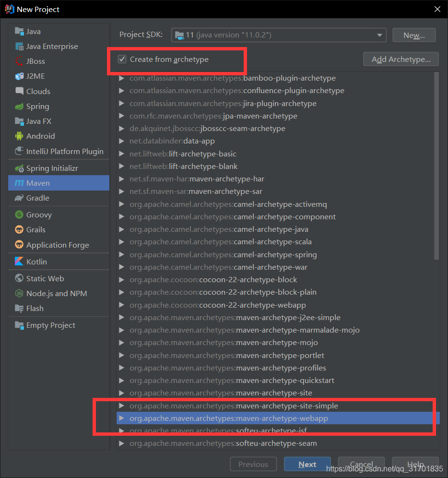Select maven-archetype-har row
This screenshot has width=448, height=478.
[x=278, y=179]
